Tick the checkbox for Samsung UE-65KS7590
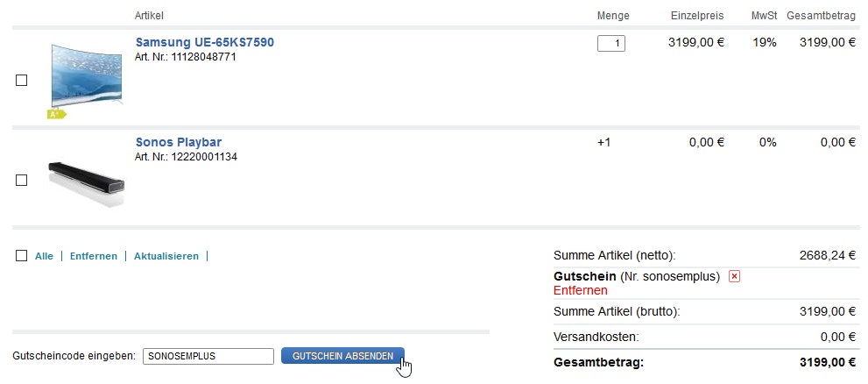Image resolution: width=868 pixels, height=384 pixels. (22, 80)
